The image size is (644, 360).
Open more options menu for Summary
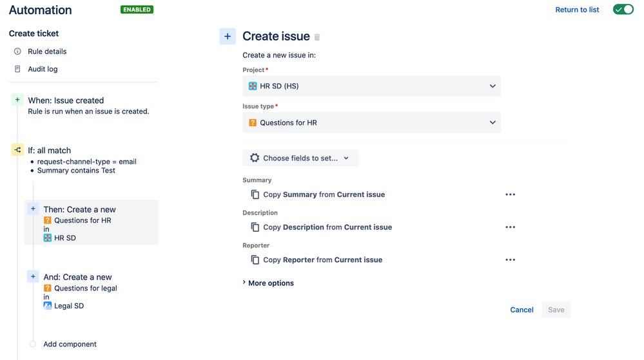click(510, 194)
